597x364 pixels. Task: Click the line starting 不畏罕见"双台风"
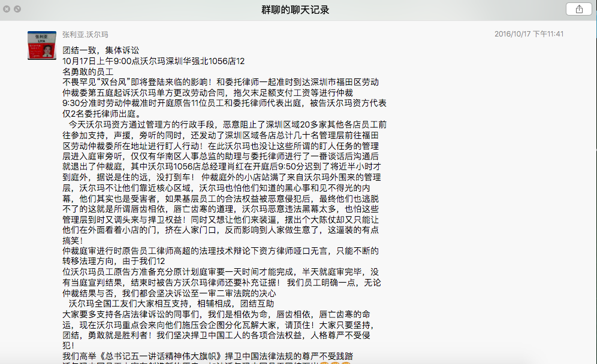[221, 82]
